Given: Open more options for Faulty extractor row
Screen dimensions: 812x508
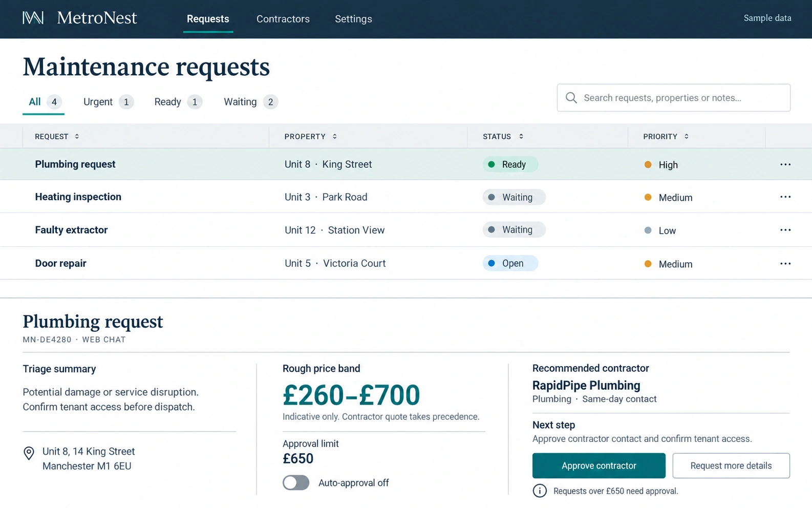Looking at the screenshot, I should [x=785, y=230].
